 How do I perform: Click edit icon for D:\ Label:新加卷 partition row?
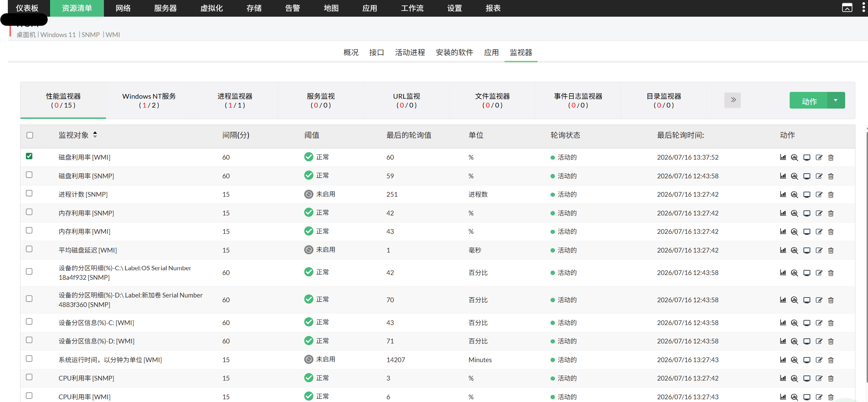tap(819, 300)
